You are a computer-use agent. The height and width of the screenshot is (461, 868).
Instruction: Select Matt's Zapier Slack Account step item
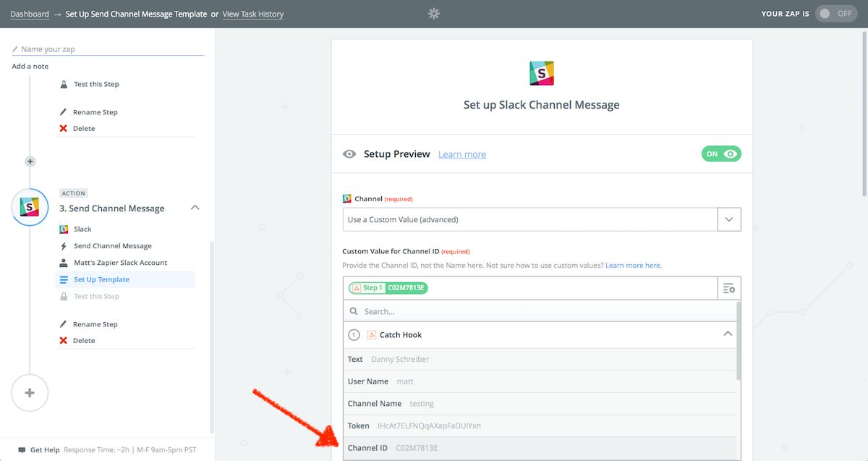coord(120,263)
